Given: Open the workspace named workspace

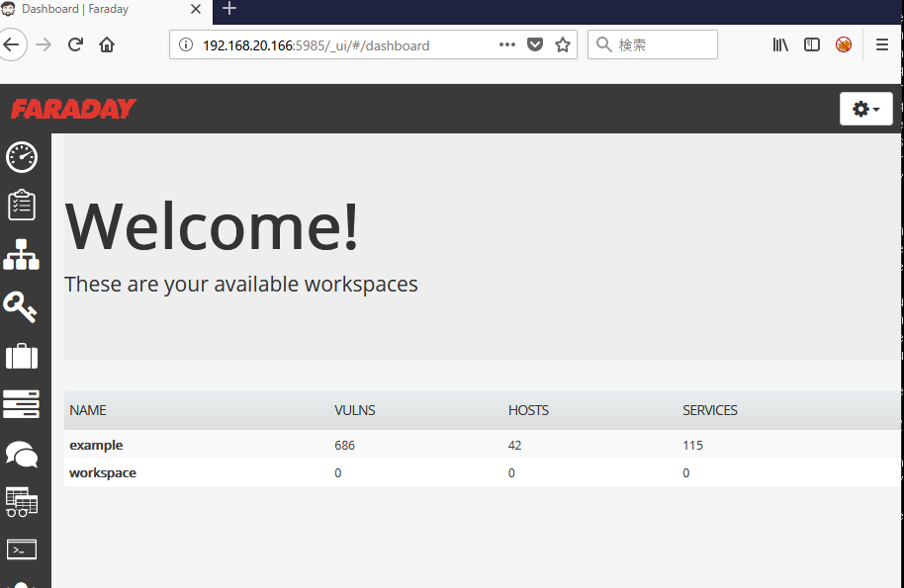Looking at the screenshot, I should pyautogui.click(x=103, y=472).
